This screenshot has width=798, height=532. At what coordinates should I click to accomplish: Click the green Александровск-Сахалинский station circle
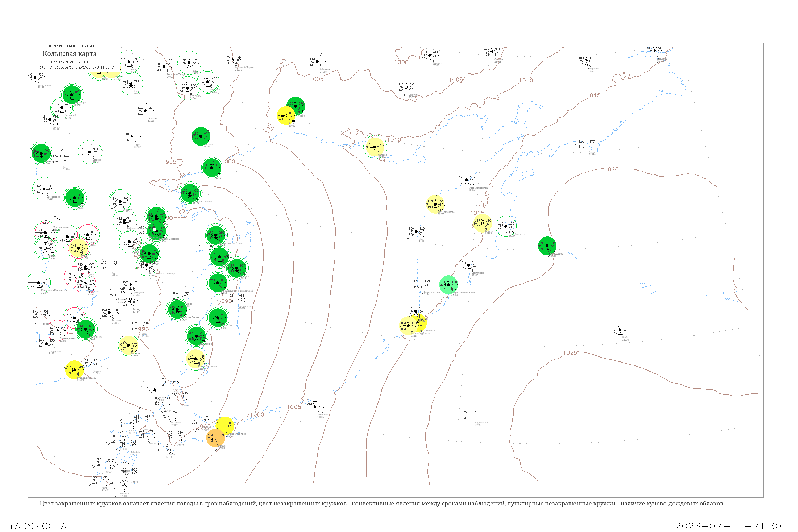point(218,283)
